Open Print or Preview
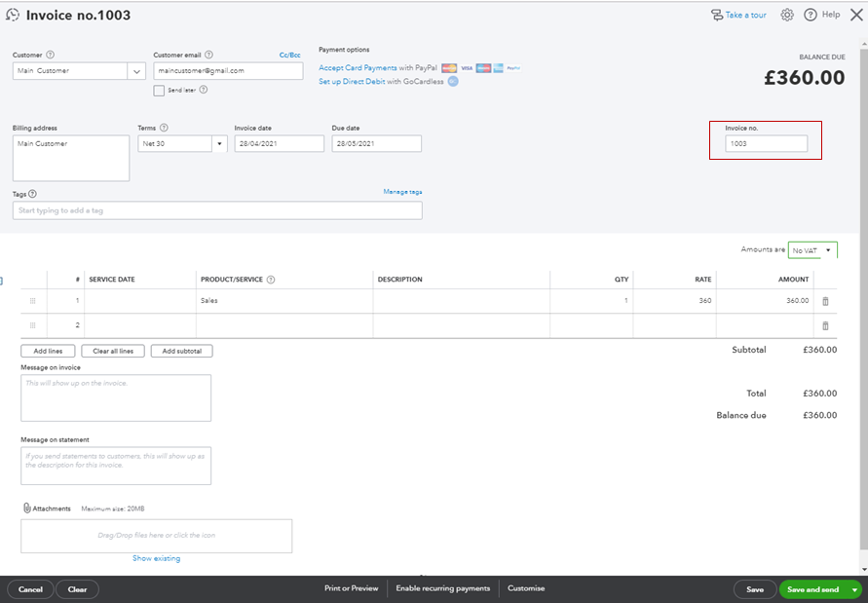868x603 pixels. [351, 588]
